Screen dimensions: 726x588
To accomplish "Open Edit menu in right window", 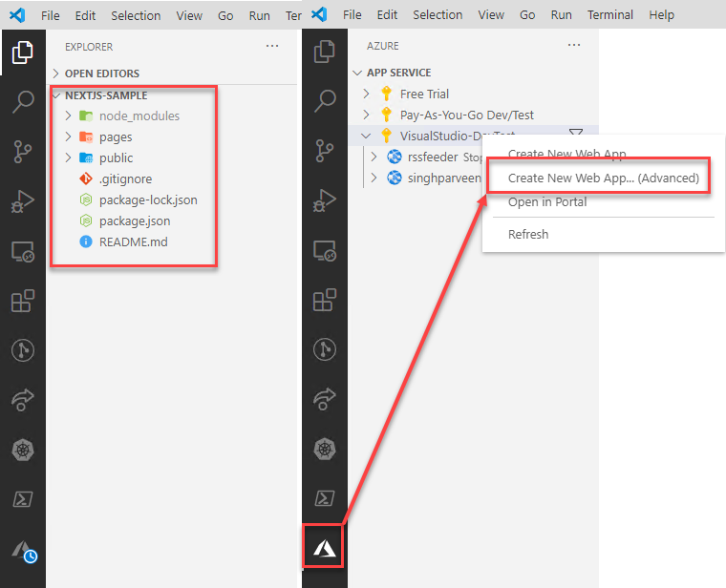I will coord(387,15).
